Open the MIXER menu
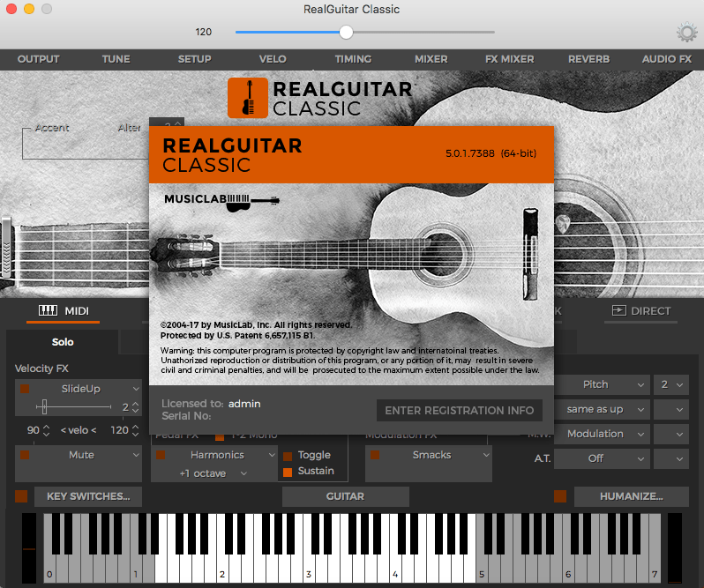This screenshot has width=704, height=588. (x=431, y=59)
